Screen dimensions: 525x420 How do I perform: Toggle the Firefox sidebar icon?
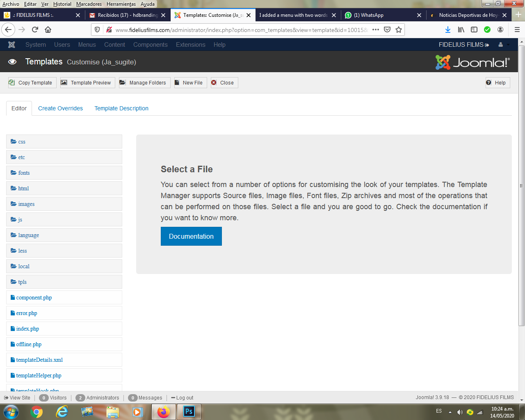474,30
